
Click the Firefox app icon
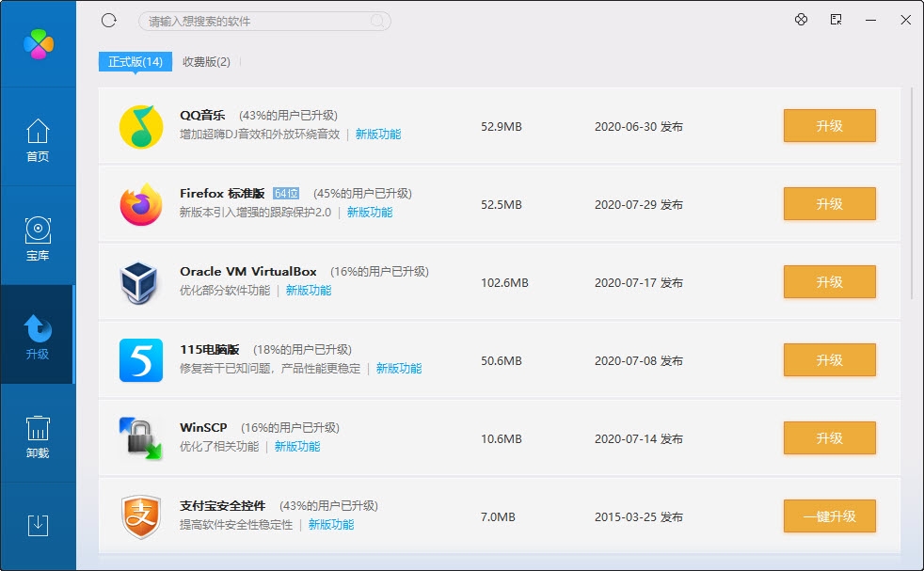coord(141,204)
